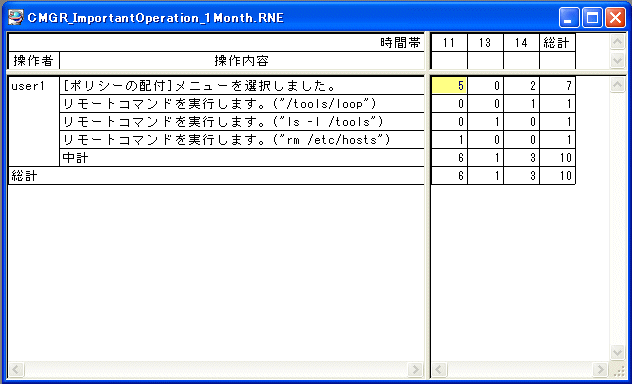Click the hour 13 column header

coord(485,42)
